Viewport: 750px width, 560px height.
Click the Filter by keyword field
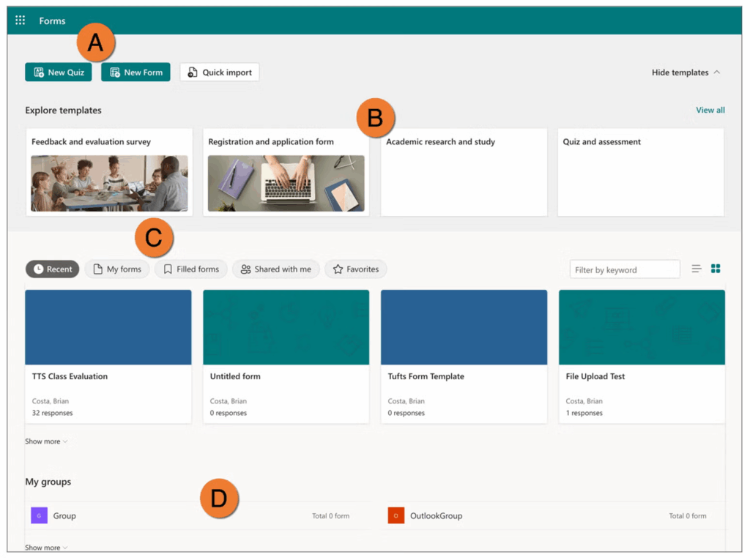point(624,270)
